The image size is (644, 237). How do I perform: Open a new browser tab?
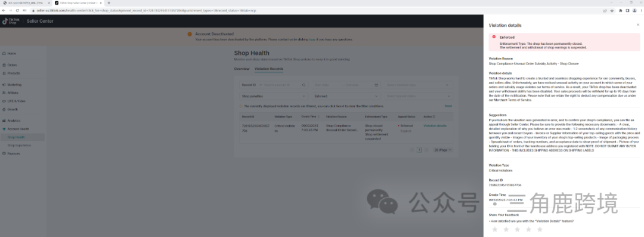tap(109, 3)
